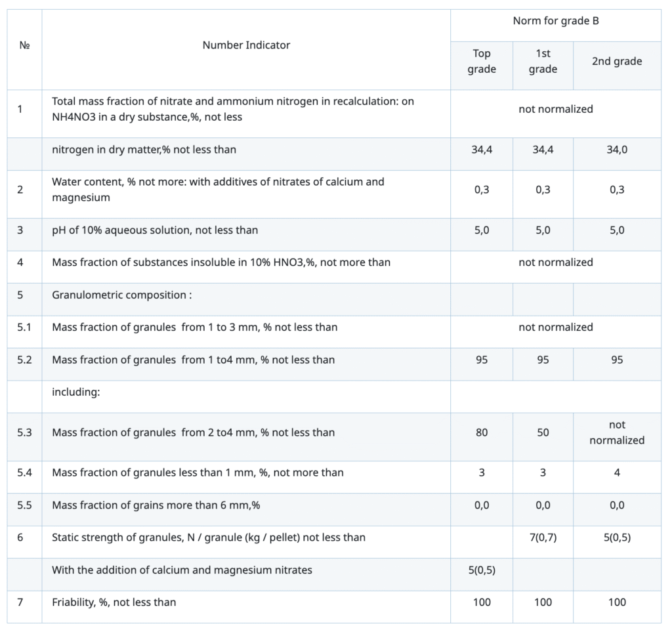Click the "Norm for grade B" header cell
This screenshot has height=632, width=672.
(x=555, y=21)
